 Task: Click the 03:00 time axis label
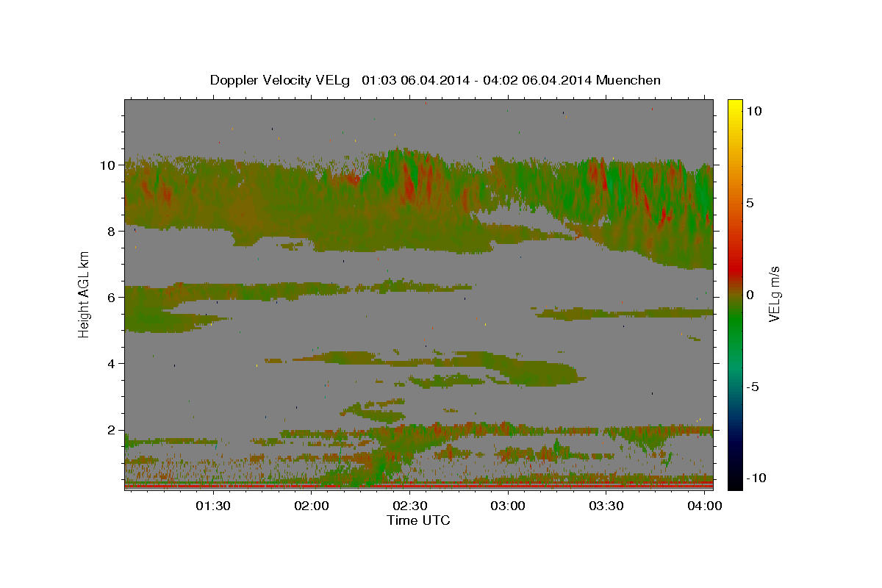pos(508,506)
